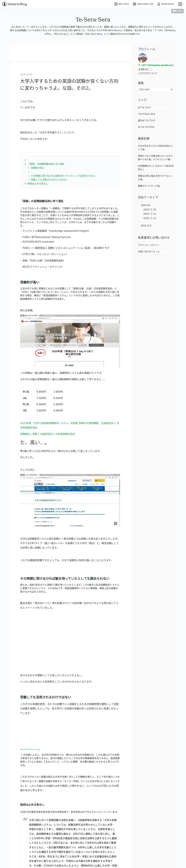The width and height of the screenshot is (186, 868).
Task: Open recent post 素敵な女性に強みを見つけてもらった話
Action: tap(155, 178)
